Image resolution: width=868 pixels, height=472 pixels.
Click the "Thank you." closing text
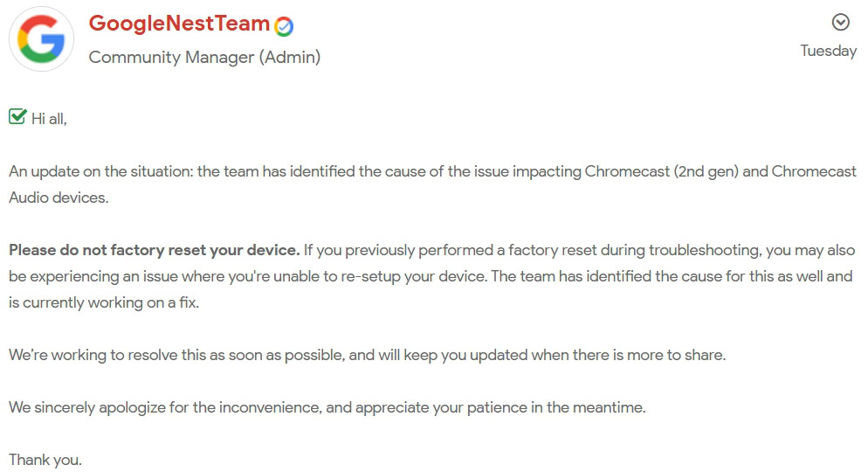point(45,460)
